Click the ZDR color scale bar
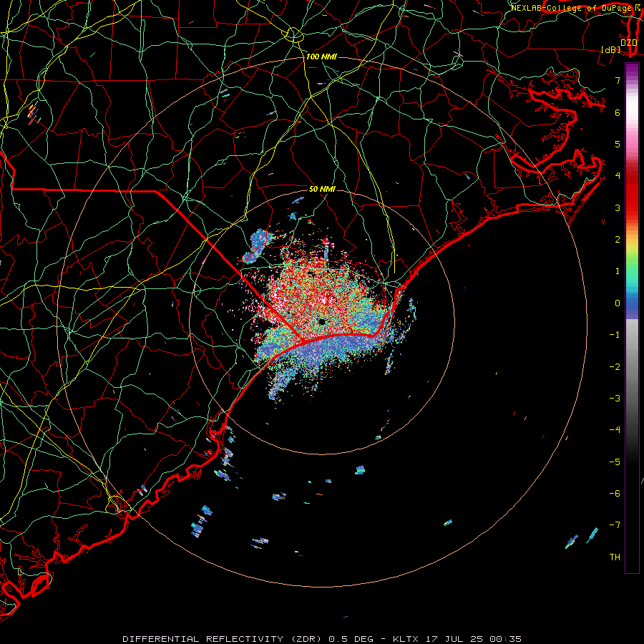 [x=632, y=318]
